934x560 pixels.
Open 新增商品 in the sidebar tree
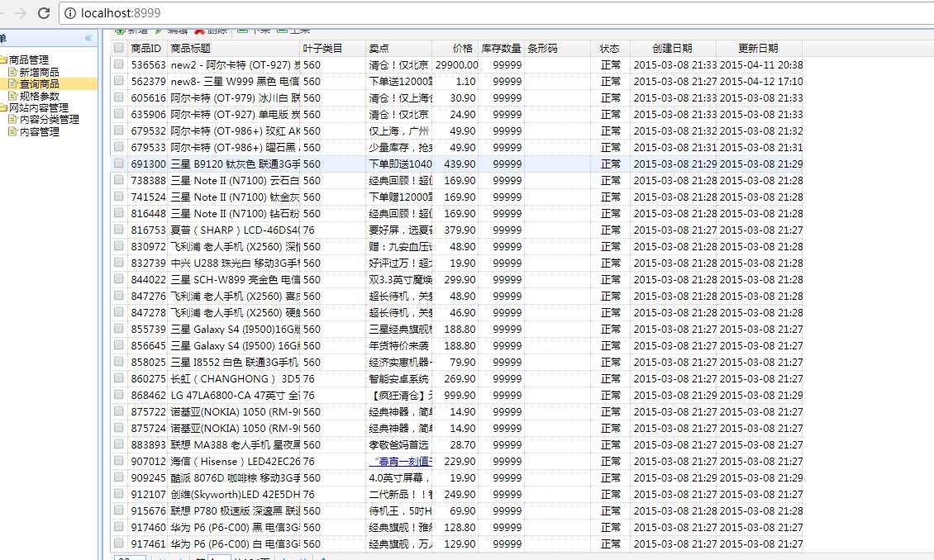tap(40, 72)
